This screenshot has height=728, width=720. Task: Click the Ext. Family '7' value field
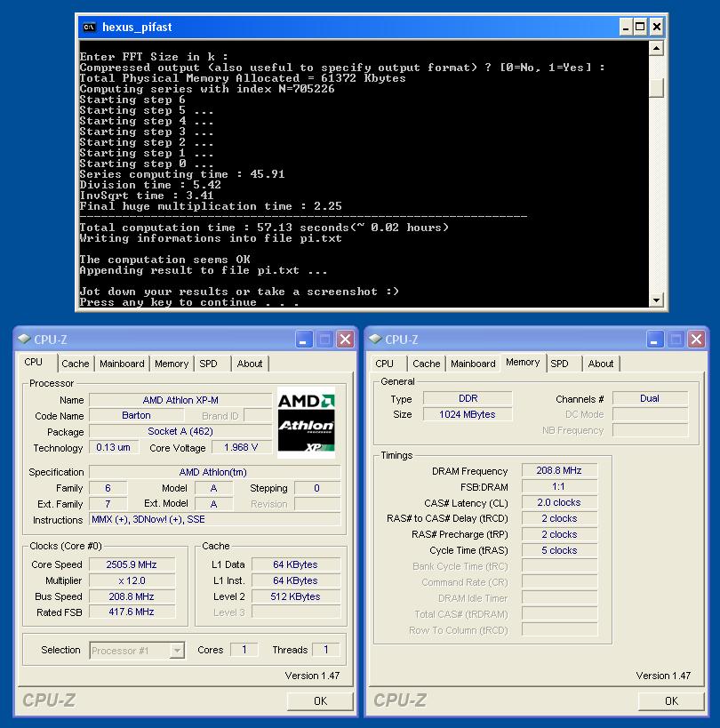(x=108, y=504)
